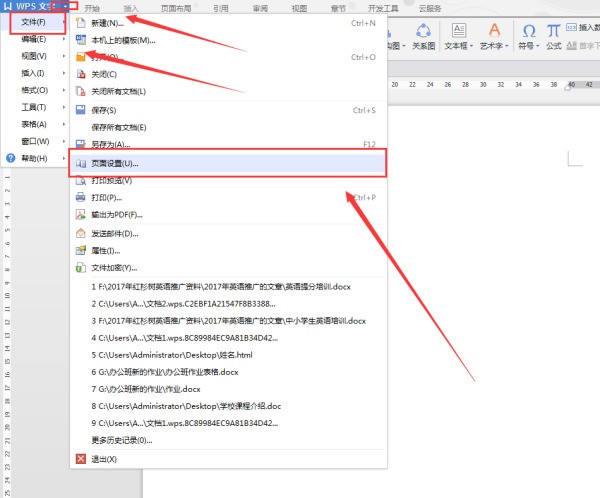Open the View (V) menu entry
600x498 pixels.
(34, 56)
